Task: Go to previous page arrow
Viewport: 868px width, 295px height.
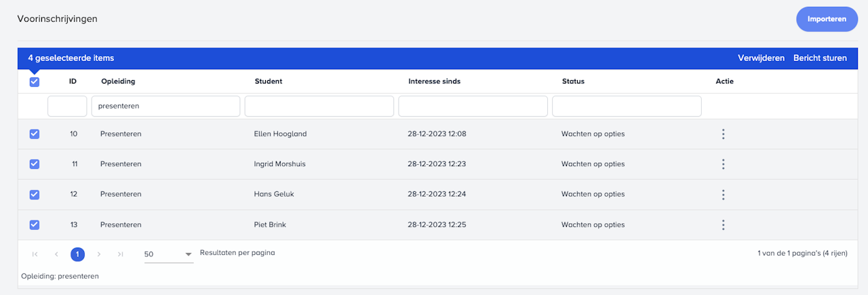Action: pos(56,254)
